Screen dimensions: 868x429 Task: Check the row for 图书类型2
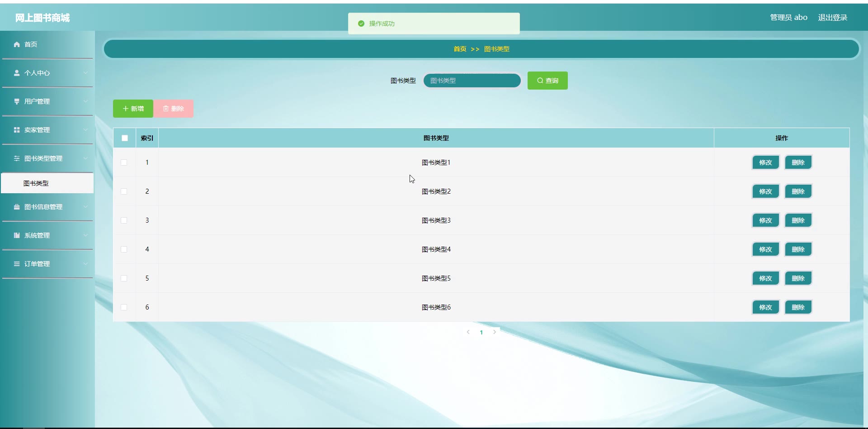(x=124, y=191)
